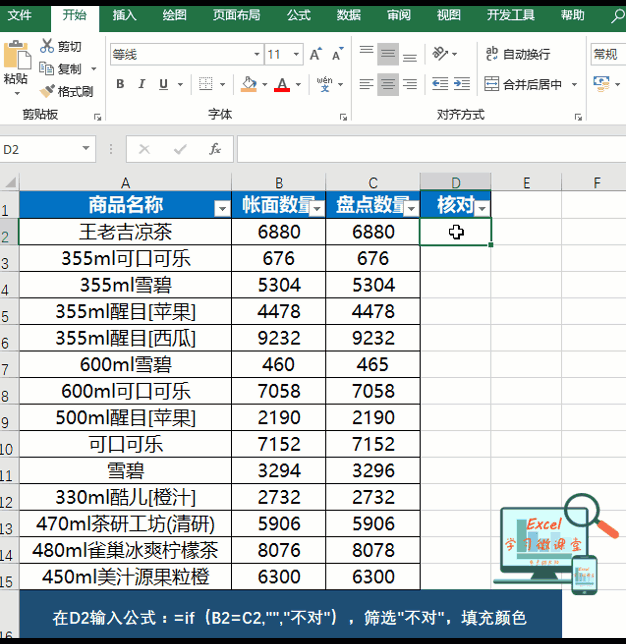
Task: Toggle Bold formatting
Action: (120, 84)
